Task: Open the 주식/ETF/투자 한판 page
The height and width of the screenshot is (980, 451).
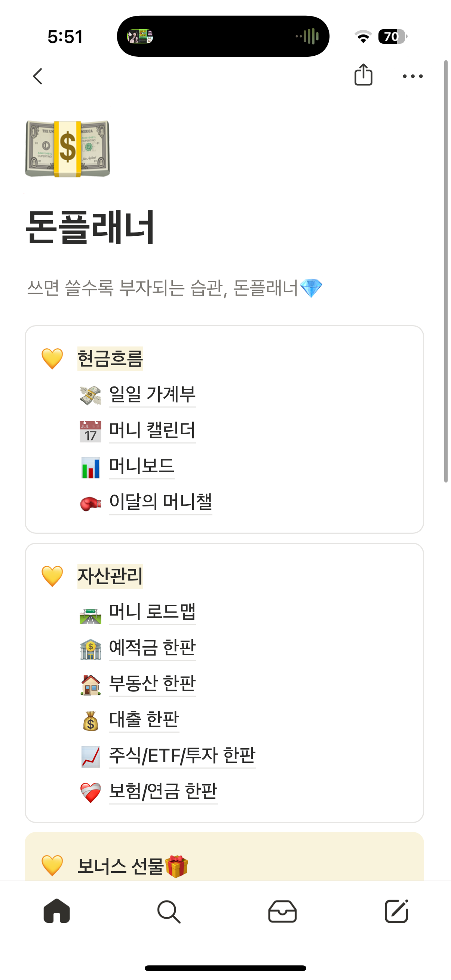Action: point(182,755)
